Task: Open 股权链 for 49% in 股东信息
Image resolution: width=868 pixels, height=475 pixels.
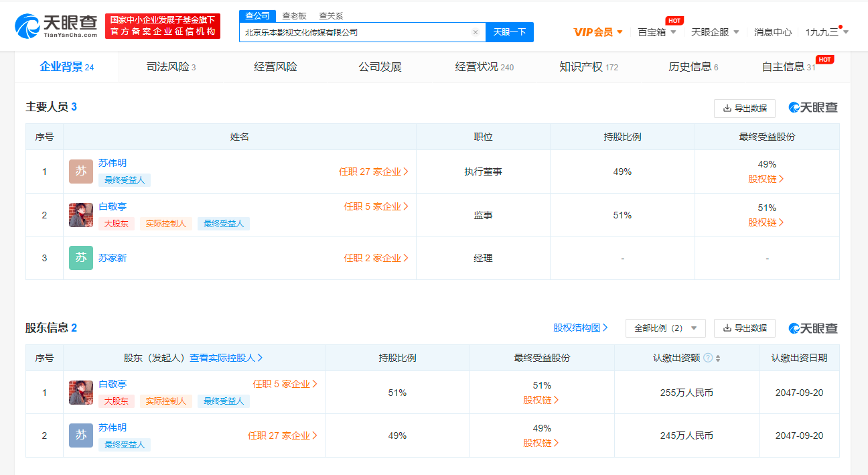Action: 541,443
